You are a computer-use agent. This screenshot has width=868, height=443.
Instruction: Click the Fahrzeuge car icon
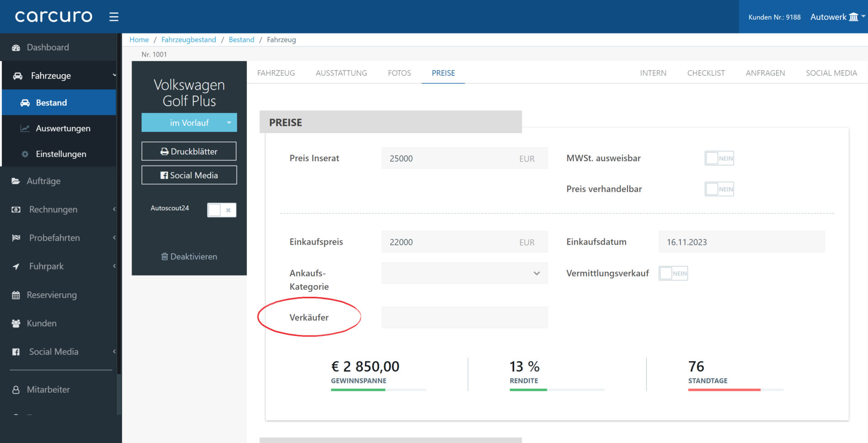point(18,76)
